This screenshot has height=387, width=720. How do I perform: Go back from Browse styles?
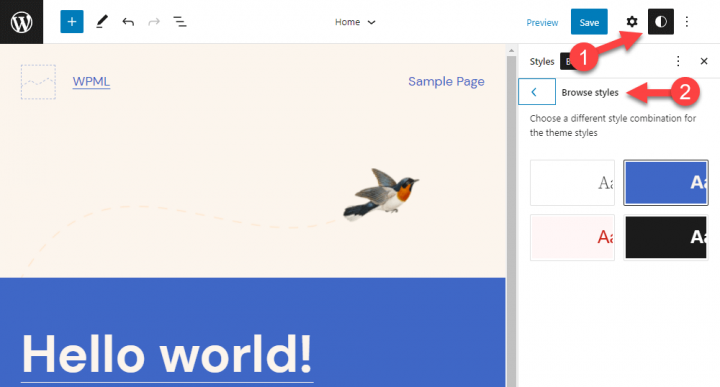(x=537, y=92)
